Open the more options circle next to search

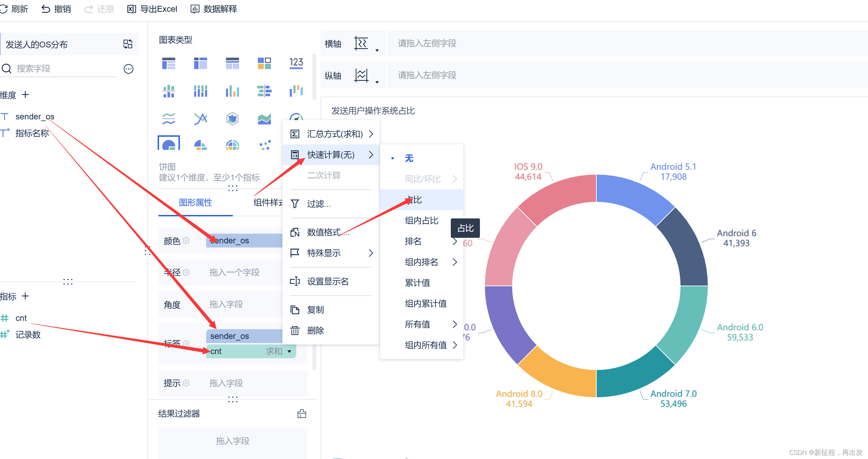pos(129,69)
